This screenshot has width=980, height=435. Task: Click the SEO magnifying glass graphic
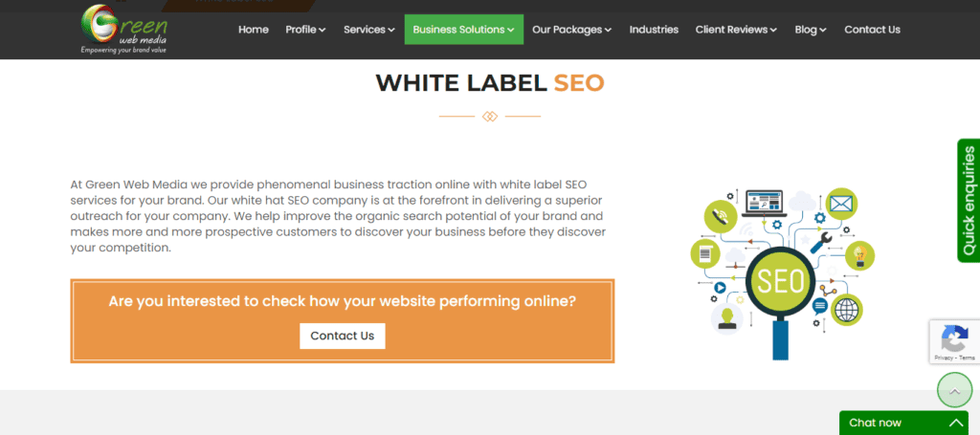tap(781, 282)
